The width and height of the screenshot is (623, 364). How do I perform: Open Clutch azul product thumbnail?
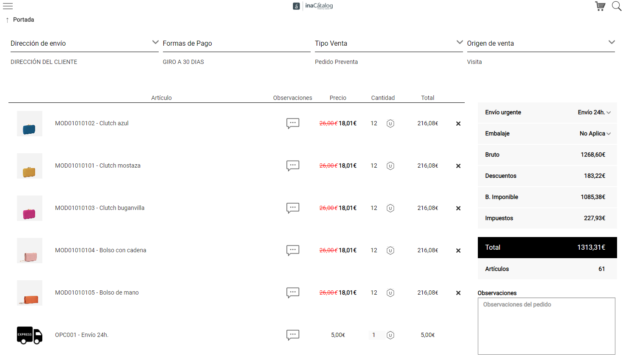[30, 124]
